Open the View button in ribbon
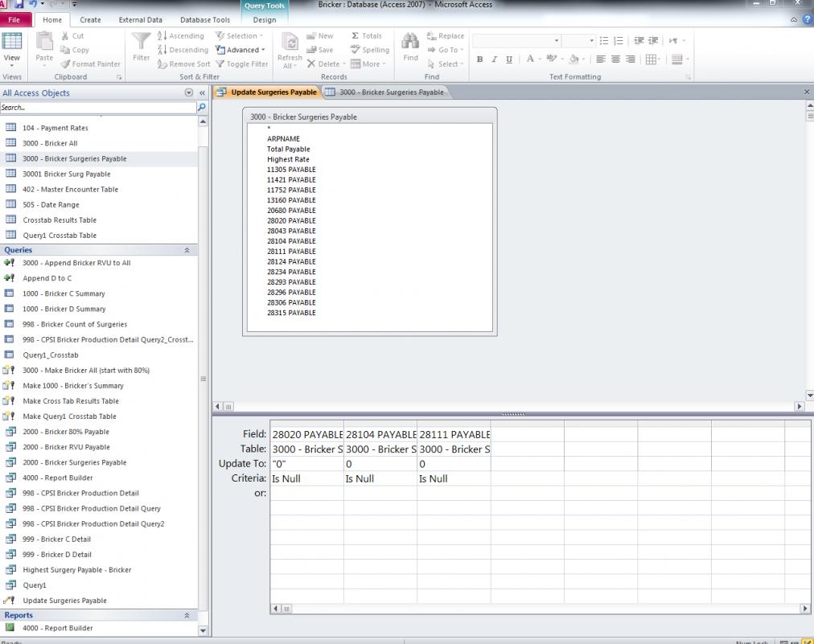The height and width of the screenshot is (644, 814). click(12, 47)
